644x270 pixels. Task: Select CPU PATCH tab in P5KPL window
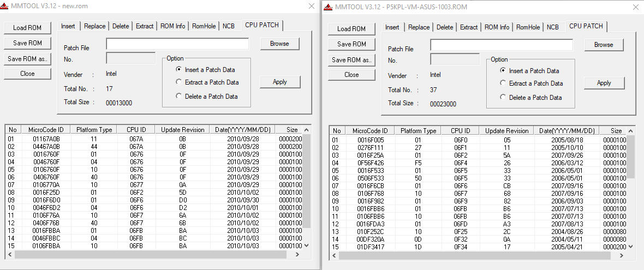(586, 26)
